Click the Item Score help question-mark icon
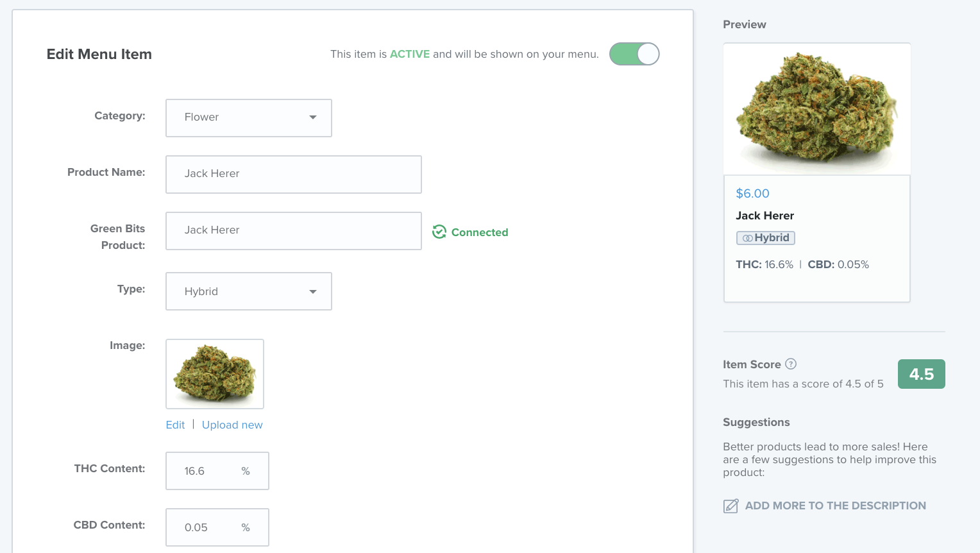 point(791,364)
